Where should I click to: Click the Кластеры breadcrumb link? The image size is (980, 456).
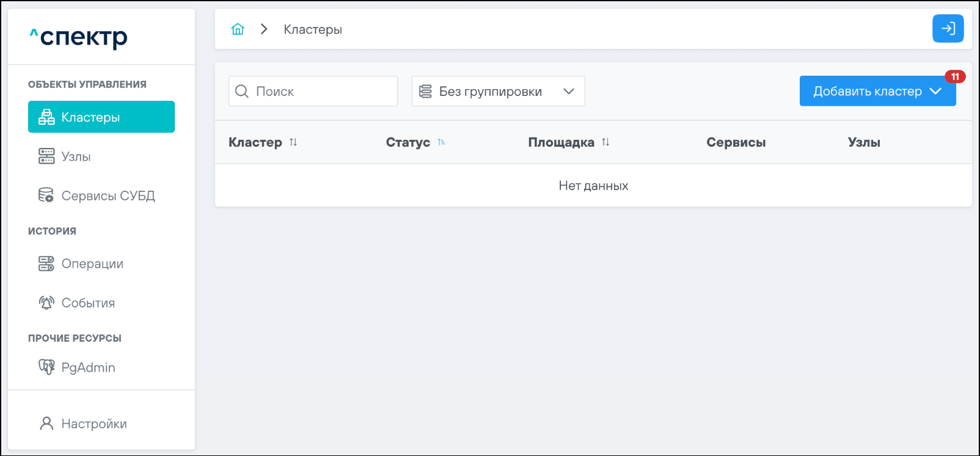(x=313, y=29)
